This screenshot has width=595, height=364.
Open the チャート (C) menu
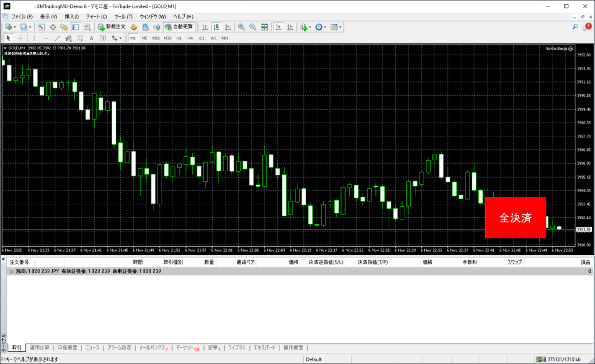coord(96,17)
